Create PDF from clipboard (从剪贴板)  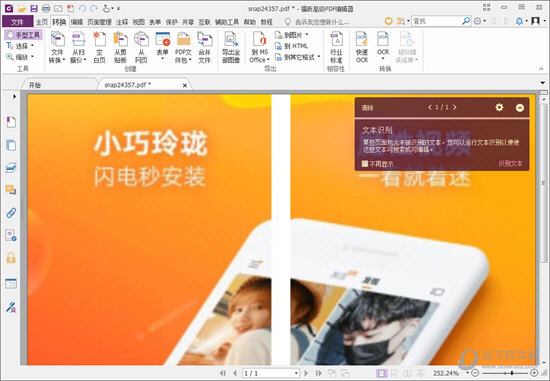point(120,47)
